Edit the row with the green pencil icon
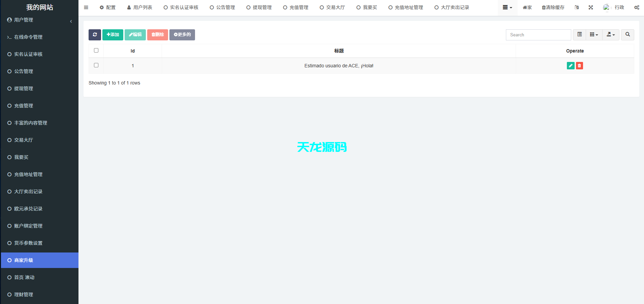The image size is (644, 304). 570,66
